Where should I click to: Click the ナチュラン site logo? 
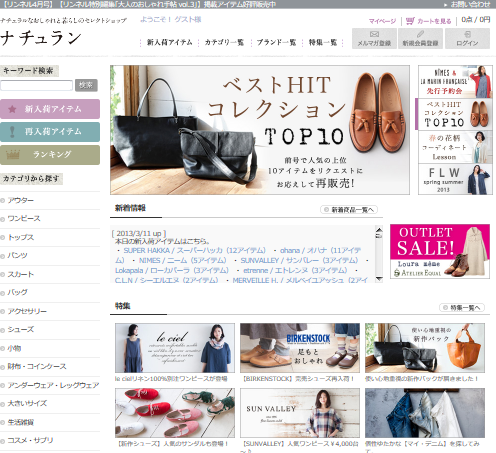(x=41, y=38)
